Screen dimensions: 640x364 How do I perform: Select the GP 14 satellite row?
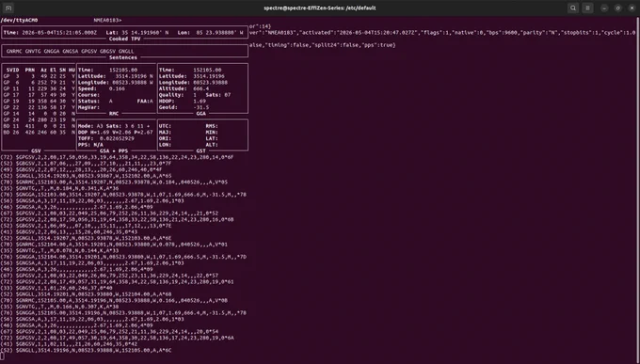pyautogui.click(x=40, y=114)
